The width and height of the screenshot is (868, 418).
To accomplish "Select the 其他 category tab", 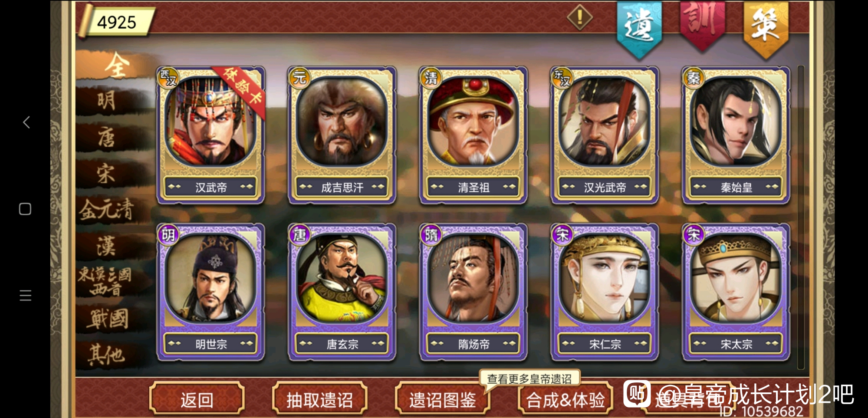I will click(107, 355).
